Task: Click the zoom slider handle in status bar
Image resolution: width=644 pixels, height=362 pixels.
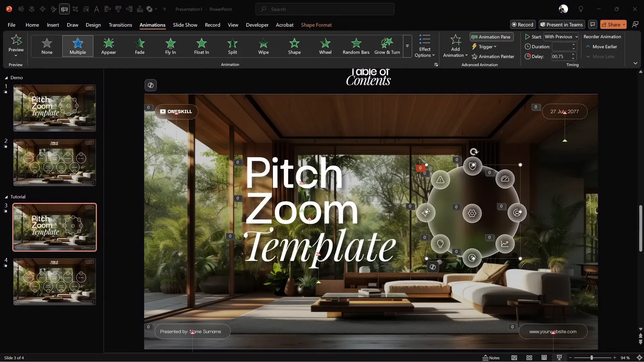Action: pos(592,358)
